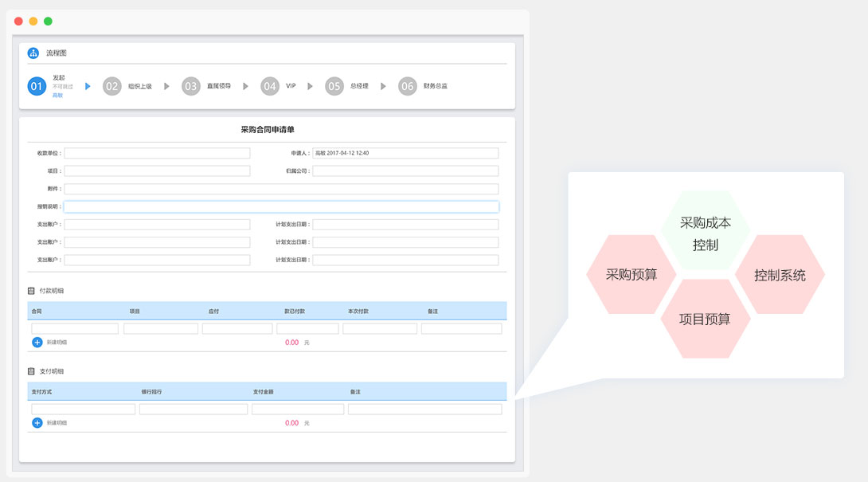The image size is (868, 482).
Task: Select step 05 总经理 circle
Action: [334, 86]
